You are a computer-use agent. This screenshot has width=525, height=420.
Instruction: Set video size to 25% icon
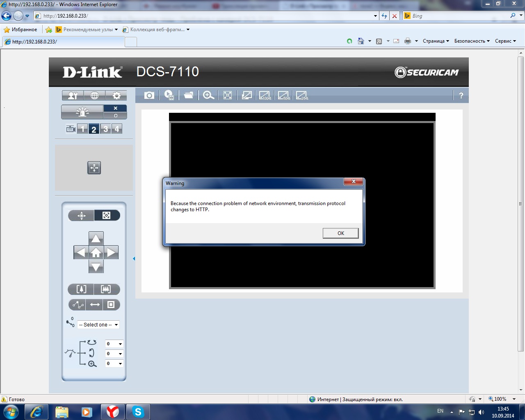pos(302,95)
